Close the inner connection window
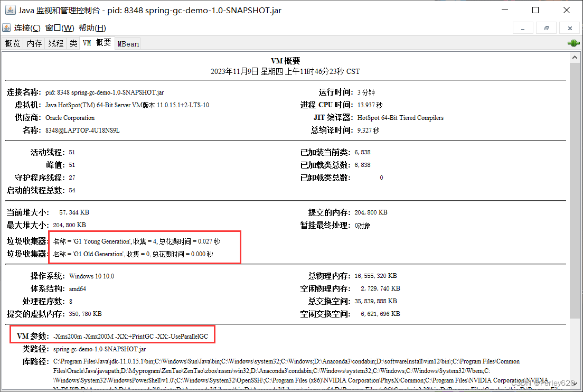583x392 pixels. click(570, 29)
